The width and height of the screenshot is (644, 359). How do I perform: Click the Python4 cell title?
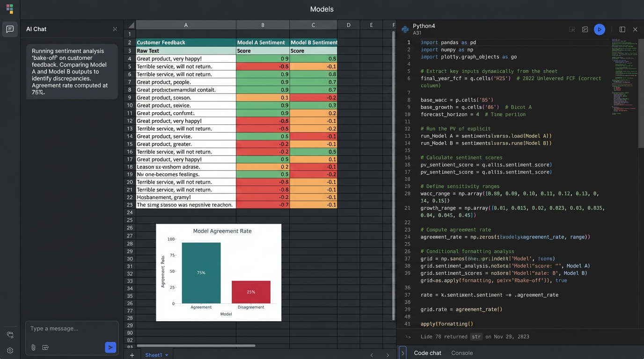coord(424,26)
